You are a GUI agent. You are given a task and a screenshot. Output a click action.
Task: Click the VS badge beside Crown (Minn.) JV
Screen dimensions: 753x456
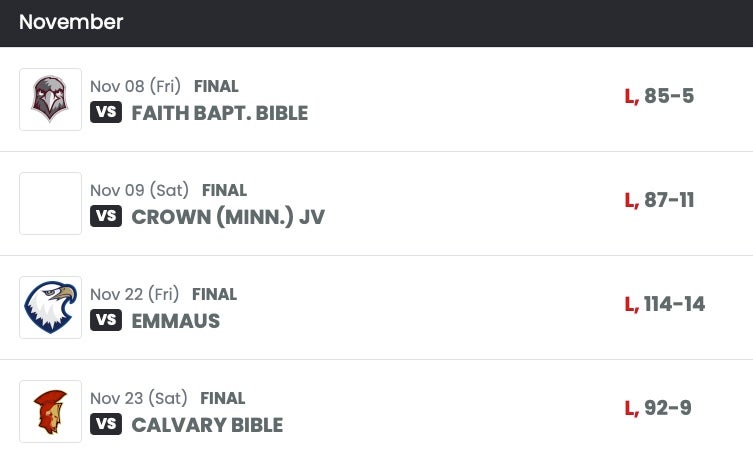(x=106, y=216)
